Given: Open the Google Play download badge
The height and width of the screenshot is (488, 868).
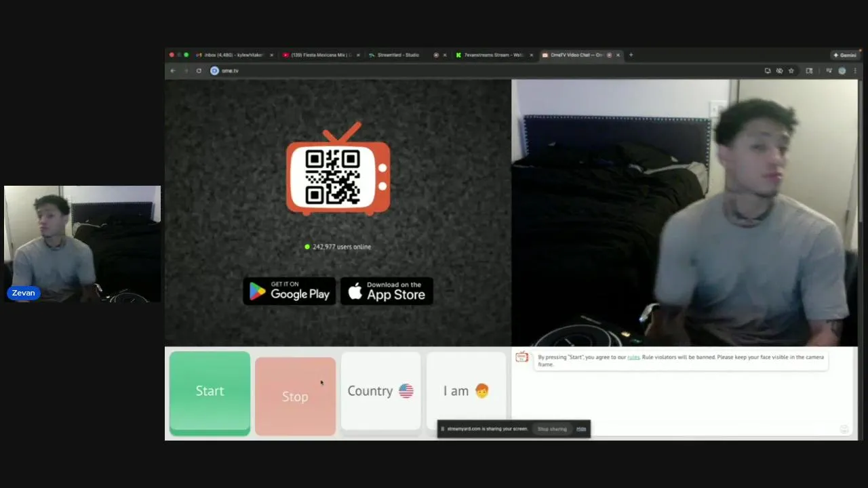Looking at the screenshot, I should click(x=290, y=291).
